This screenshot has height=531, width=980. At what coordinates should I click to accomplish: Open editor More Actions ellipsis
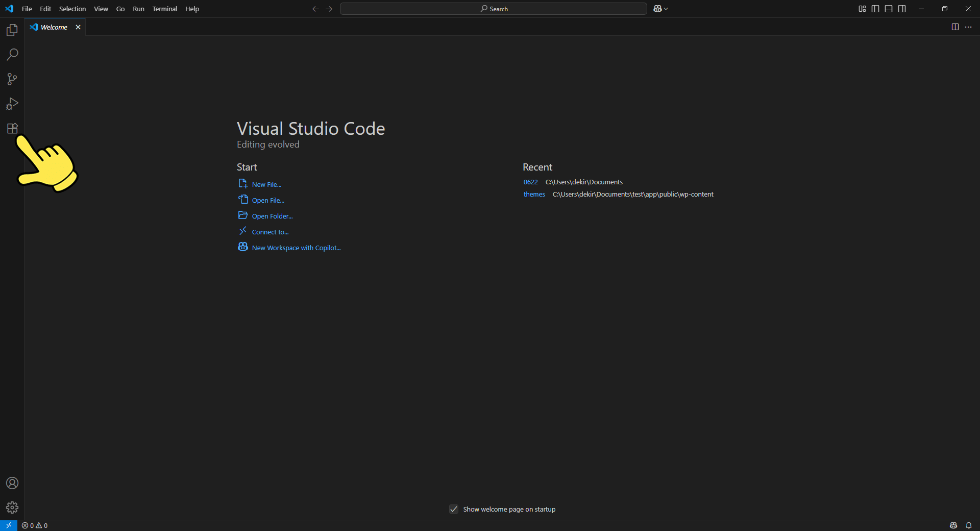(x=968, y=27)
